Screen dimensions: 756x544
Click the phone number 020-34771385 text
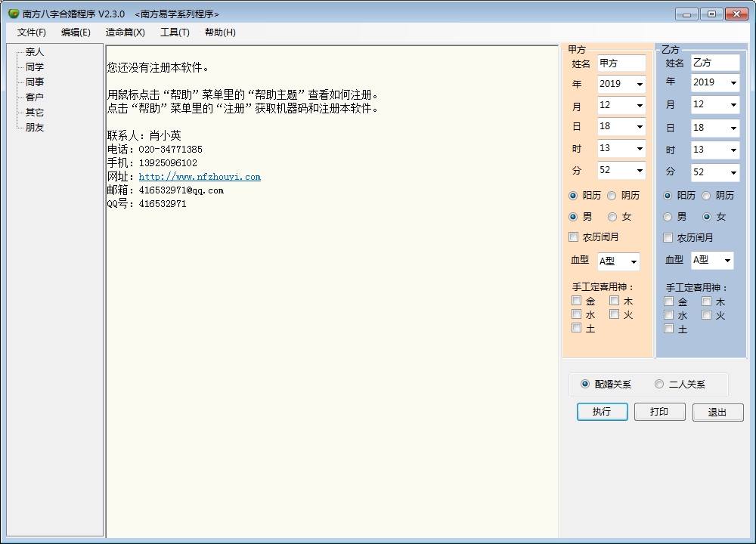click(x=171, y=150)
